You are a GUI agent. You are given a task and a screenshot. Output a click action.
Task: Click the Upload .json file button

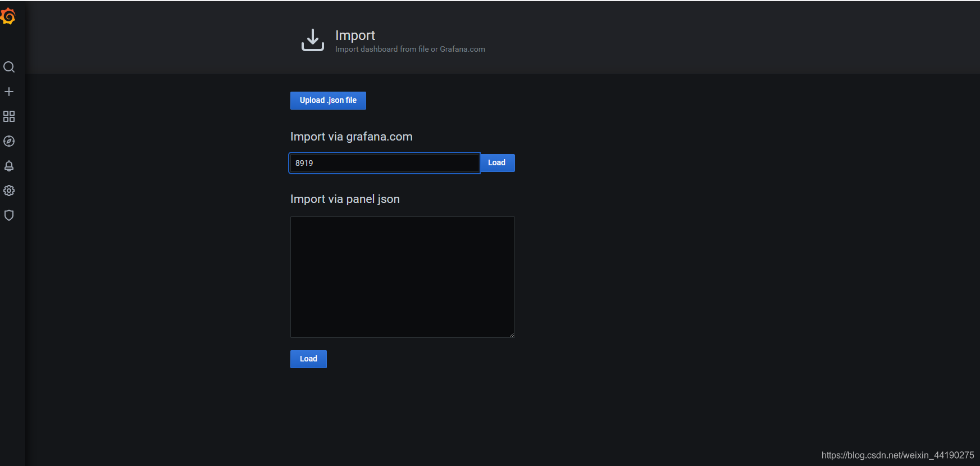pos(328,101)
